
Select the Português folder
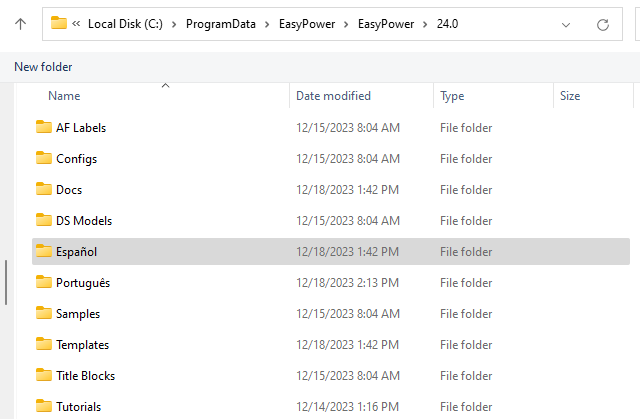tap(83, 282)
